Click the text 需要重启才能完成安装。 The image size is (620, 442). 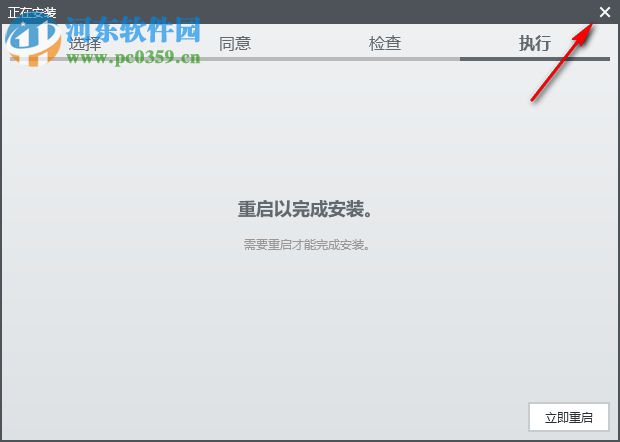[x=307, y=245]
